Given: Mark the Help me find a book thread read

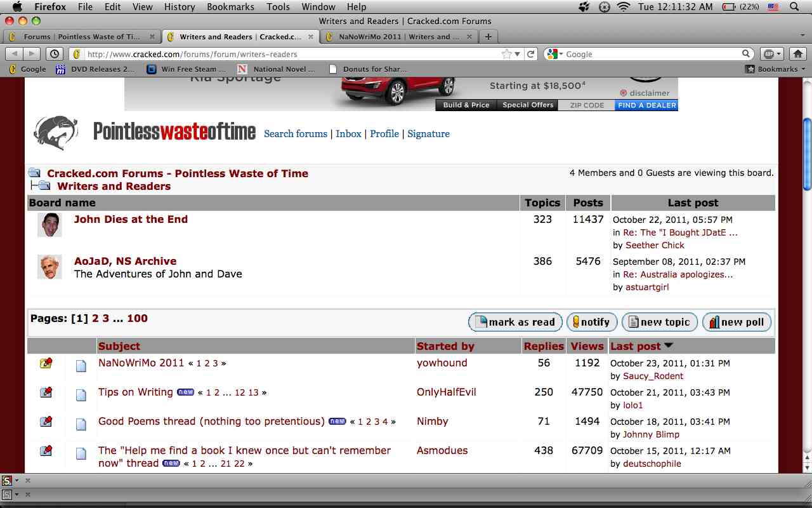Looking at the screenshot, I should pyautogui.click(x=45, y=450).
